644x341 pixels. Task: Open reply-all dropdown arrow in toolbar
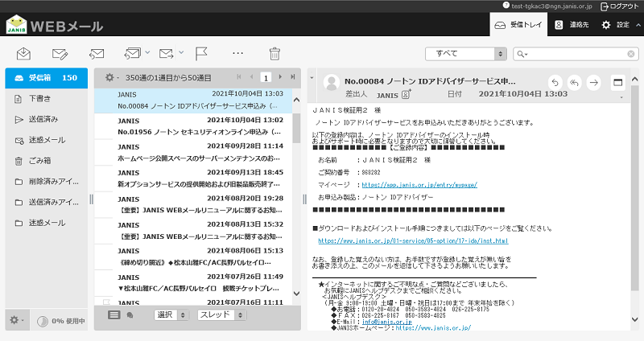pos(147,52)
